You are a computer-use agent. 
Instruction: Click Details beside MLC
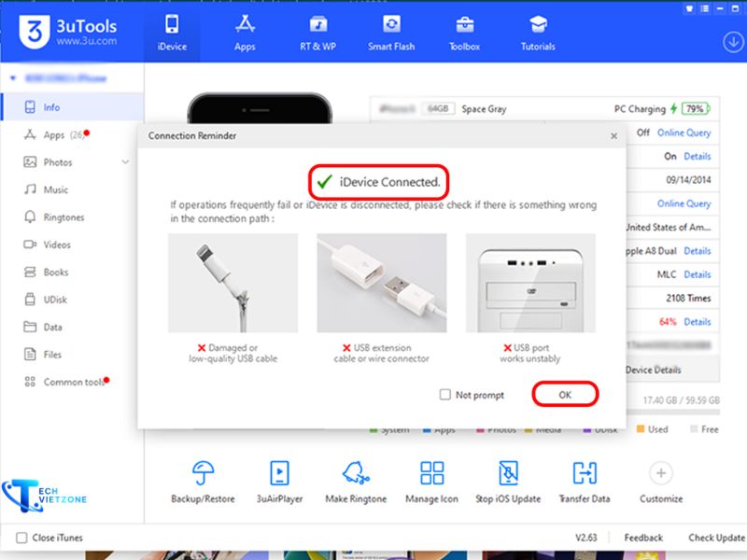coord(698,274)
